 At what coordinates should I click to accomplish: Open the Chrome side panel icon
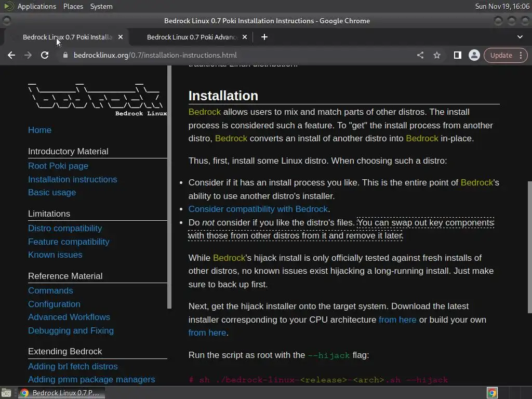[x=457, y=55]
